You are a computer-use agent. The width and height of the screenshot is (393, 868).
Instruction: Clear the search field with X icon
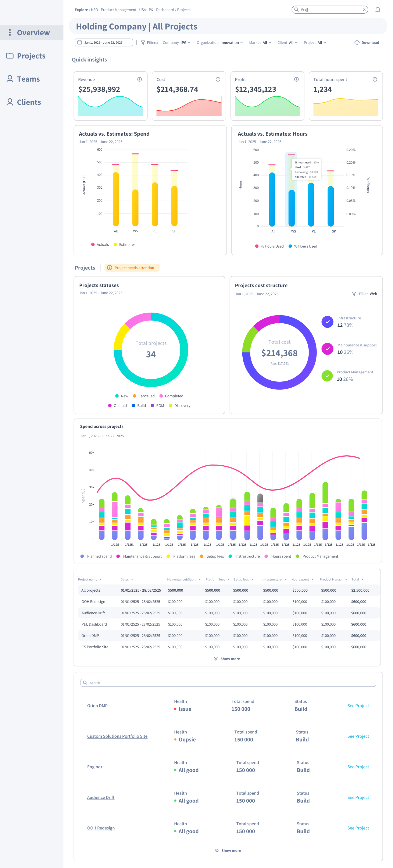pos(364,10)
